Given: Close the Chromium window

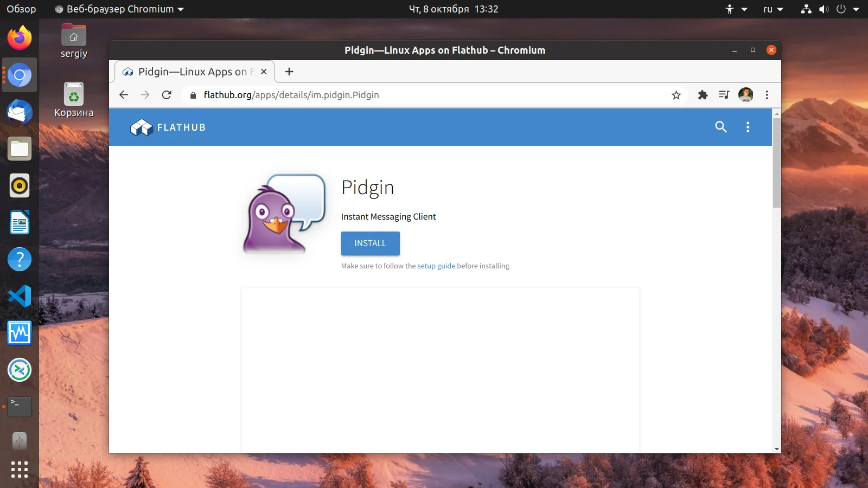Looking at the screenshot, I should pyautogui.click(x=771, y=50).
